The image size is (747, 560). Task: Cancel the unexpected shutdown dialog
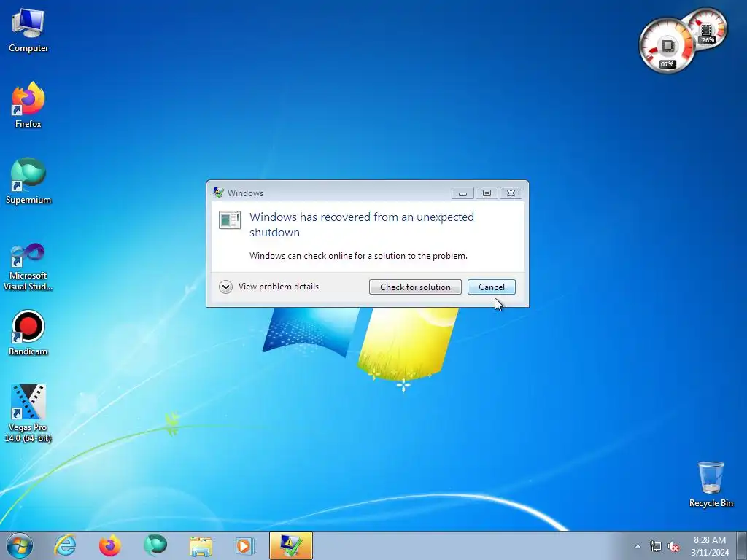(491, 287)
